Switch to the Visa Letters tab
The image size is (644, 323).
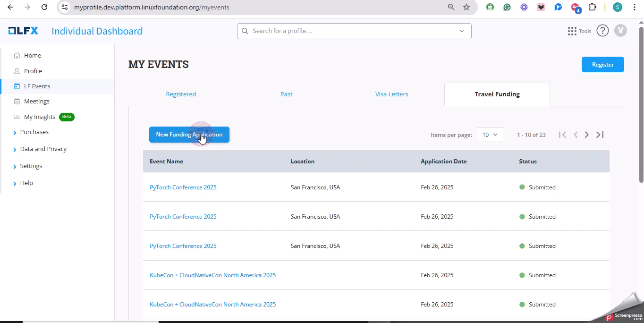(391, 94)
